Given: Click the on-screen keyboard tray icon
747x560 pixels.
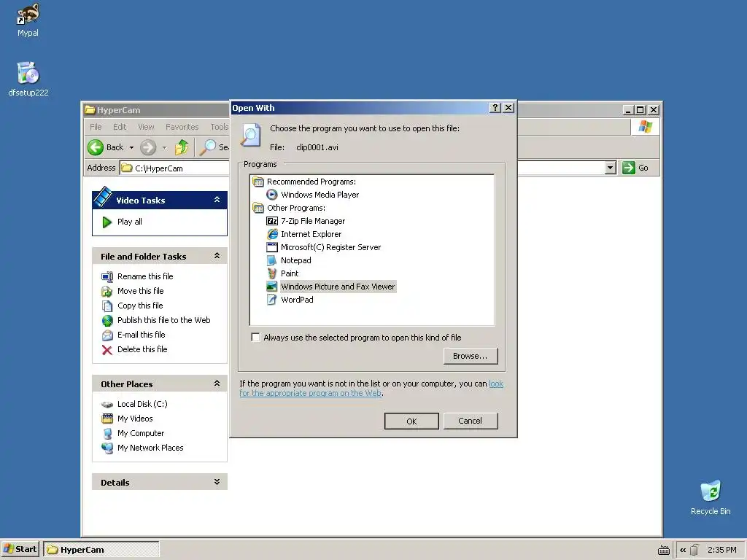Looking at the screenshot, I should coord(664,550).
